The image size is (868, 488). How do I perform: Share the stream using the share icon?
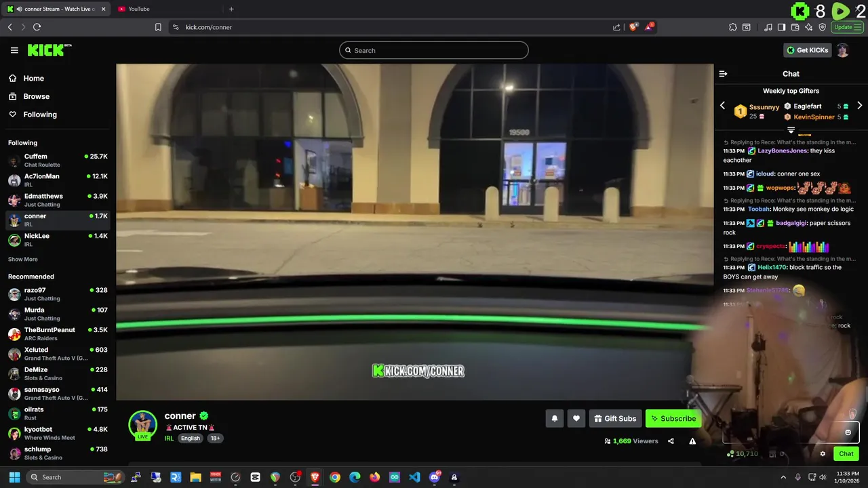pyautogui.click(x=671, y=441)
